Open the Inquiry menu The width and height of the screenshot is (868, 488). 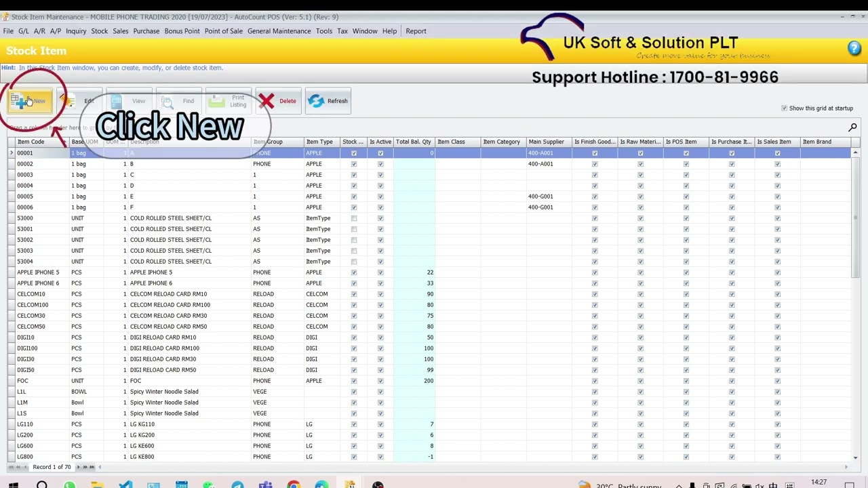[x=76, y=31]
